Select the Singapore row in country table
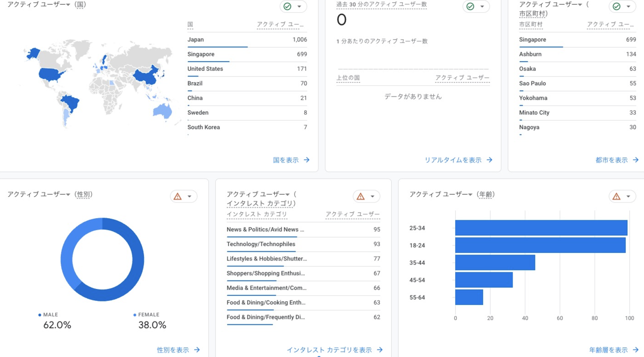The width and height of the screenshot is (644, 357). click(247, 54)
